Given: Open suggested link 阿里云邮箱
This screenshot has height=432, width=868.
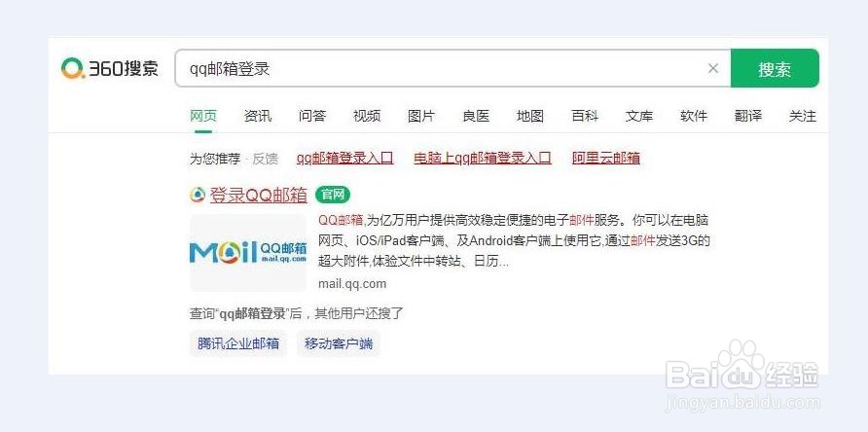Looking at the screenshot, I should 606,159.
